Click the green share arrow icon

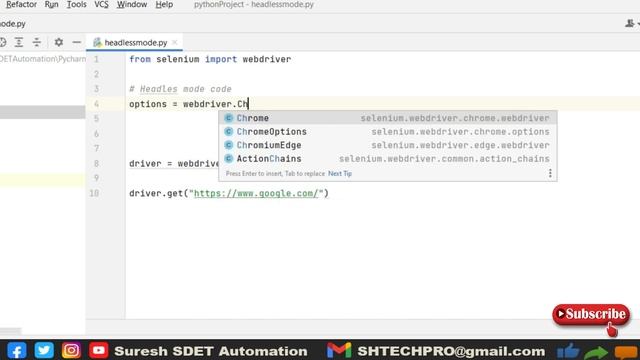point(596,352)
